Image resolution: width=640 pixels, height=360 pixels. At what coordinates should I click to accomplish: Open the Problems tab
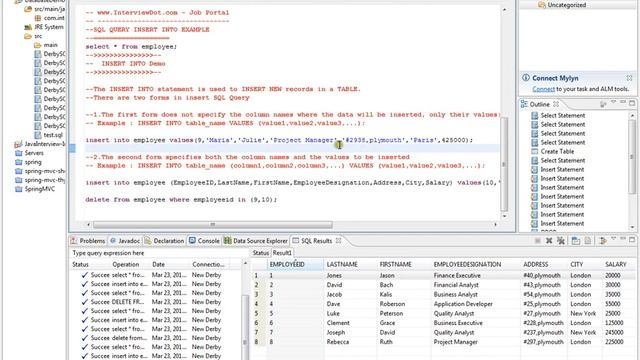pyautogui.click(x=88, y=241)
